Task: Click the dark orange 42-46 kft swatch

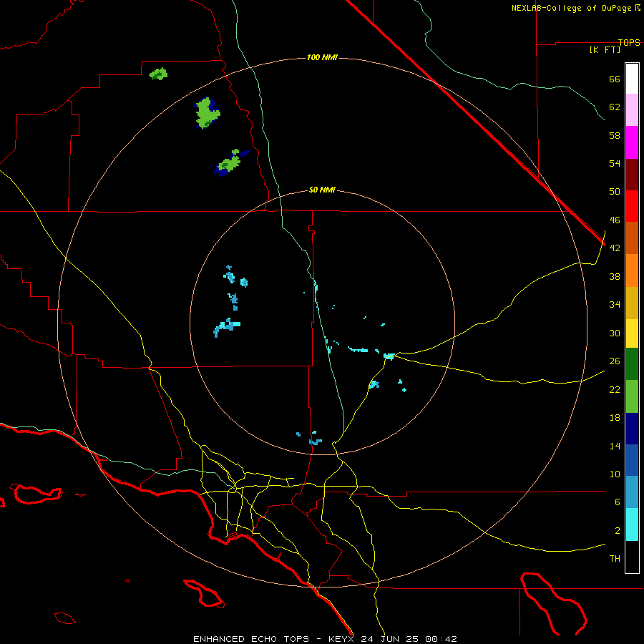Action: 632,238
